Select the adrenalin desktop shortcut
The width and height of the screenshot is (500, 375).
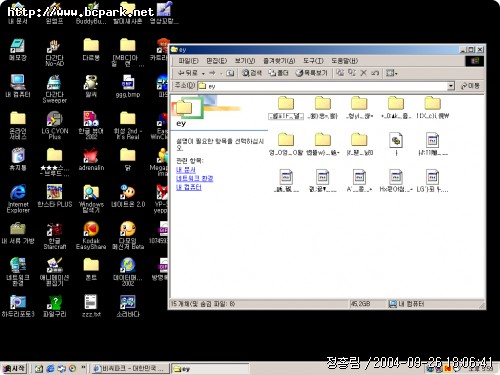[x=91, y=159]
